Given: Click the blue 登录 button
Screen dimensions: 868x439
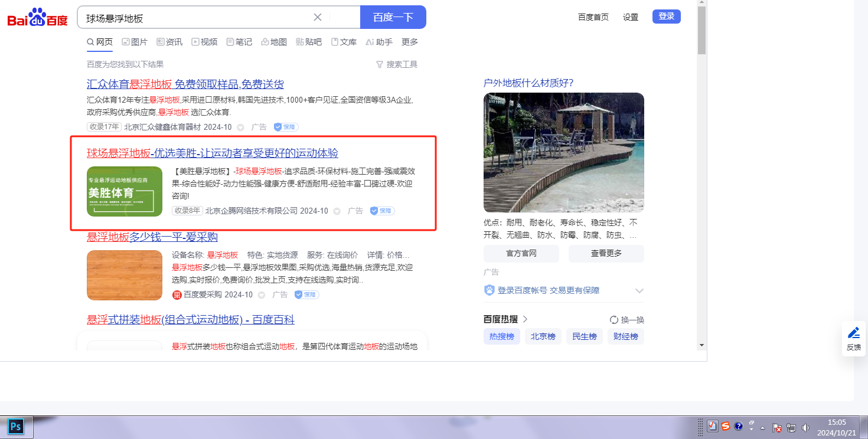Looking at the screenshot, I should click(667, 17).
